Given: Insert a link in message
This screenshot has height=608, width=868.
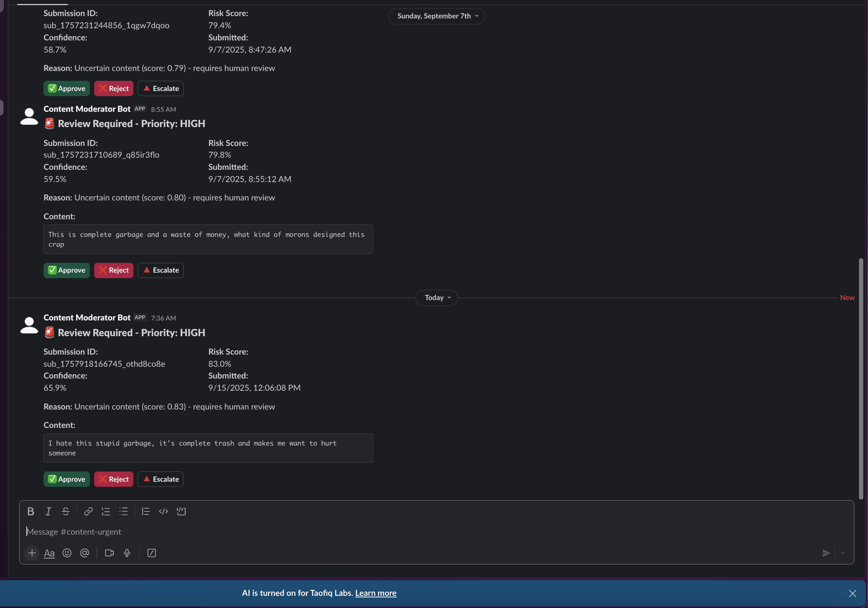Looking at the screenshot, I should tap(88, 512).
